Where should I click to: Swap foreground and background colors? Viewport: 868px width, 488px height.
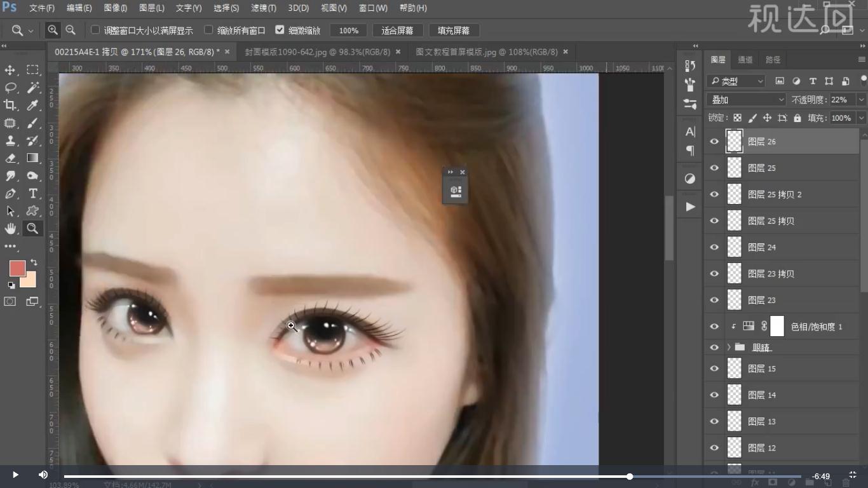click(34, 262)
